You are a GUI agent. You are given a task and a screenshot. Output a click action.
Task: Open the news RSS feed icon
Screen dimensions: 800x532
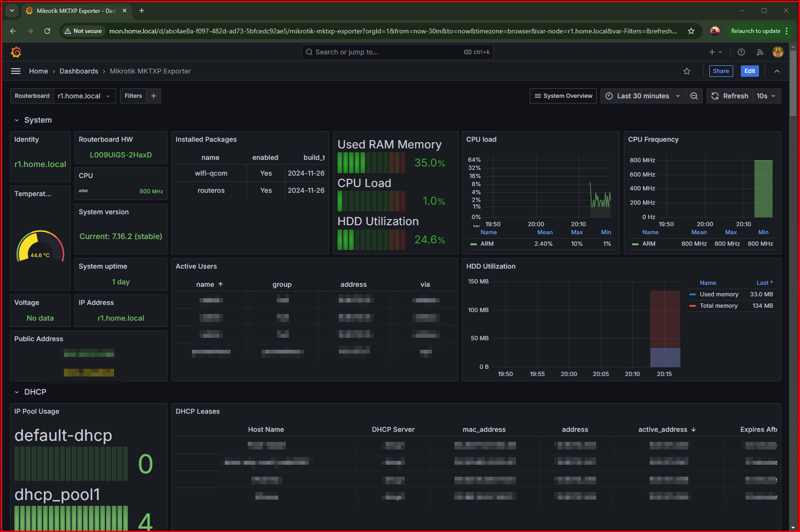click(x=760, y=52)
